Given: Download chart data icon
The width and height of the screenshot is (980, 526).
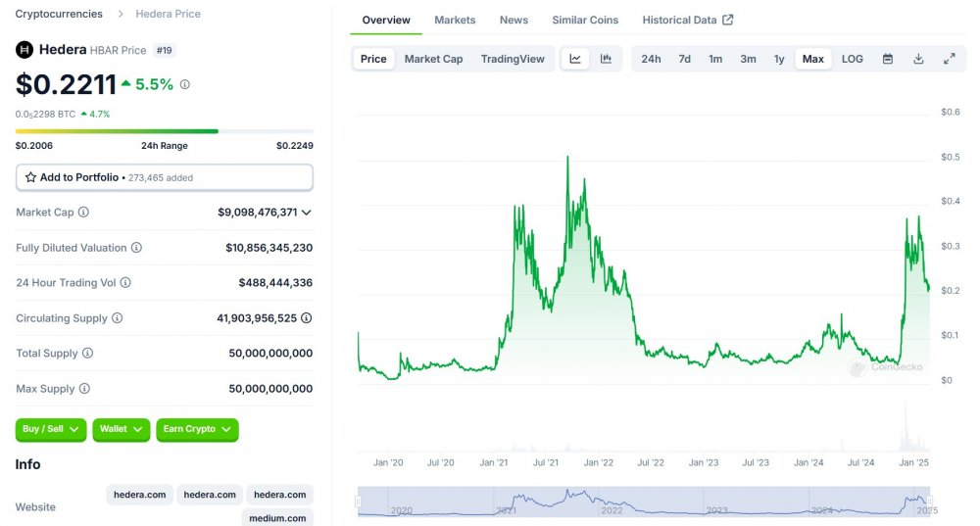Looking at the screenshot, I should [918, 59].
